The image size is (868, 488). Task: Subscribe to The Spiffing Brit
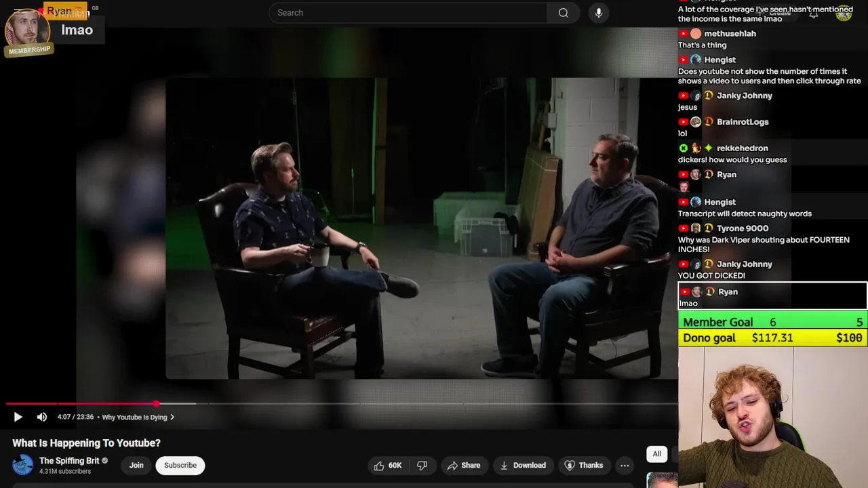(180, 466)
